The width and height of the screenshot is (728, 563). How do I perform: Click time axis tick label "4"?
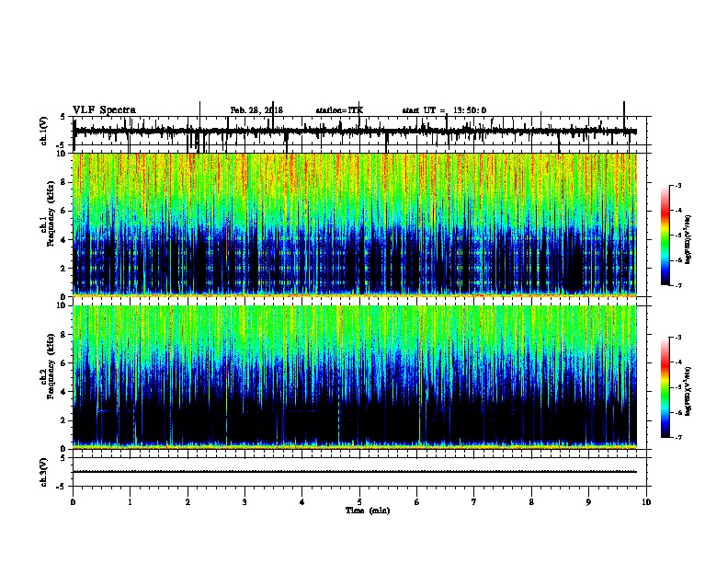[x=302, y=502]
